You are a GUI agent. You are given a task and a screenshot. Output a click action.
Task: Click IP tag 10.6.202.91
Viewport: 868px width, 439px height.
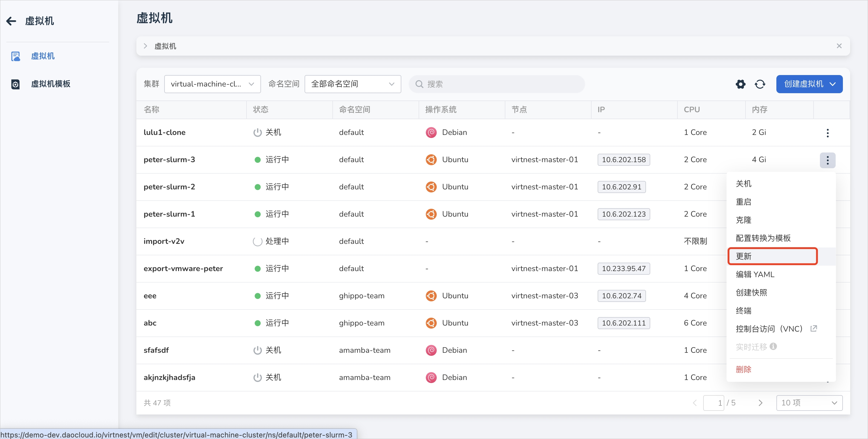coord(621,187)
